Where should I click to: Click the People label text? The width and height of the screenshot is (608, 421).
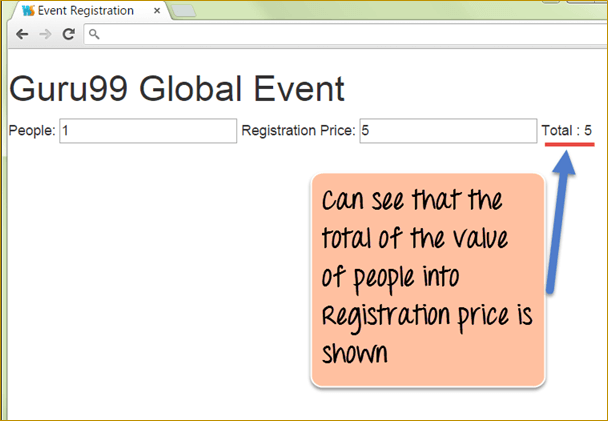(31, 131)
